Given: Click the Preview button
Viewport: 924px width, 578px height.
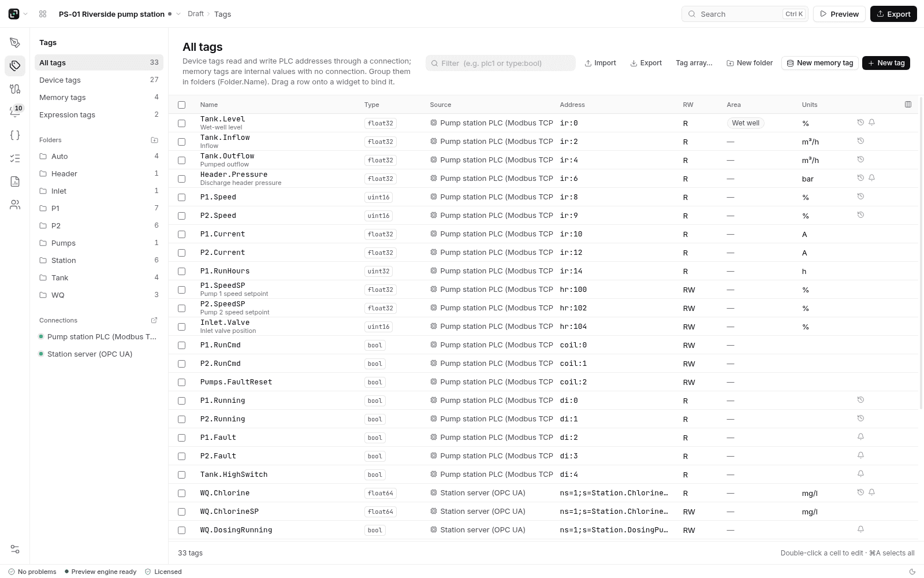Looking at the screenshot, I should [x=839, y=14].
